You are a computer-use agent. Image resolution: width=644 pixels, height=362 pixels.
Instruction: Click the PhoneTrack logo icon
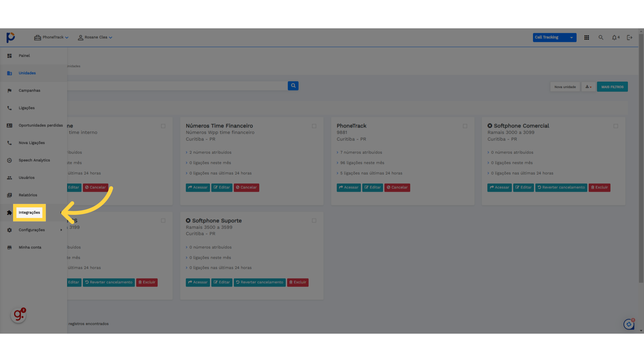pyautogui.click(x=11, y=37)
